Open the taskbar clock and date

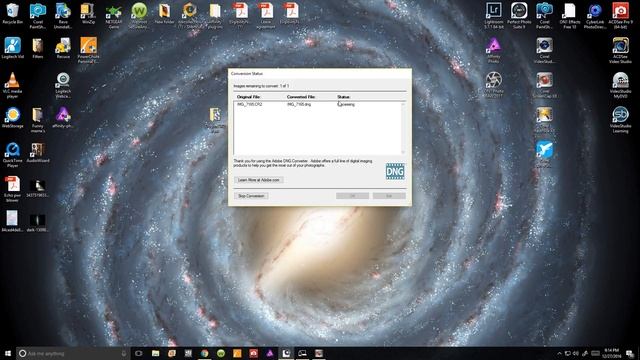612,353
